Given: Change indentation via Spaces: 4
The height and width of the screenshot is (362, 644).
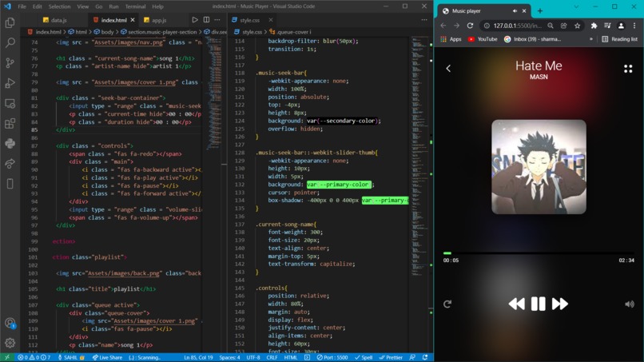Looking at the screenshot, I should (229, 357).
